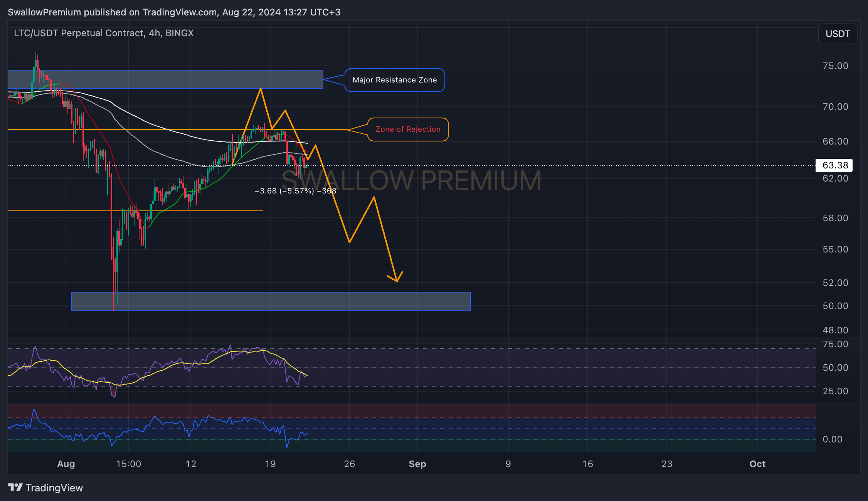This screenshot has width=868, height=501.
Task: Click the 50.00 price axis label of the main chart
Action: (835, 306)
